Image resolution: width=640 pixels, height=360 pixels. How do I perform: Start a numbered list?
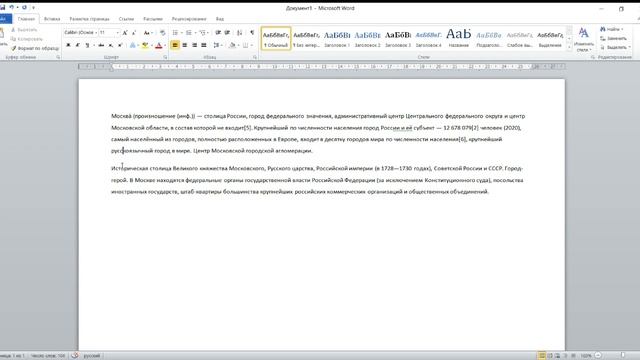point(189,33)
